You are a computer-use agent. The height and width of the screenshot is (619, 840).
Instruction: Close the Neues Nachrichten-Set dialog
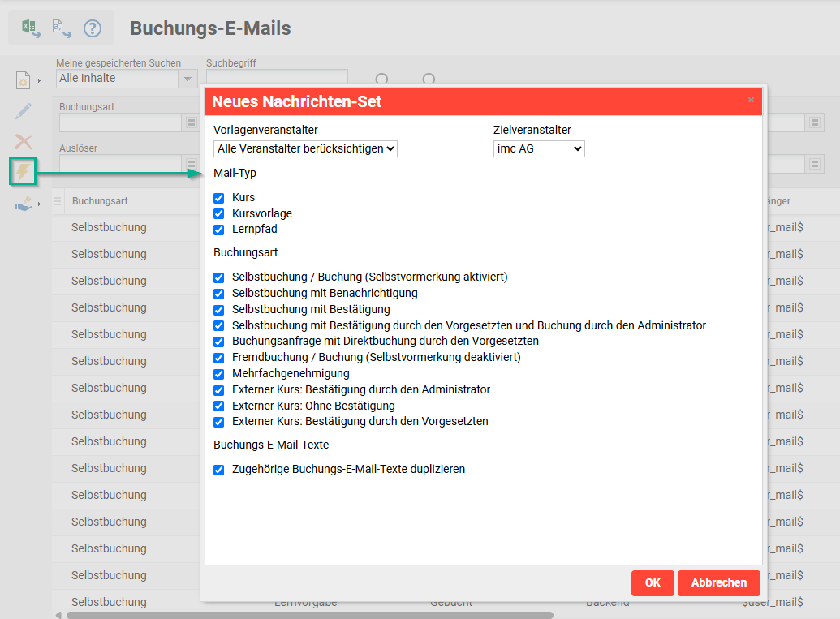pos(751,100)
